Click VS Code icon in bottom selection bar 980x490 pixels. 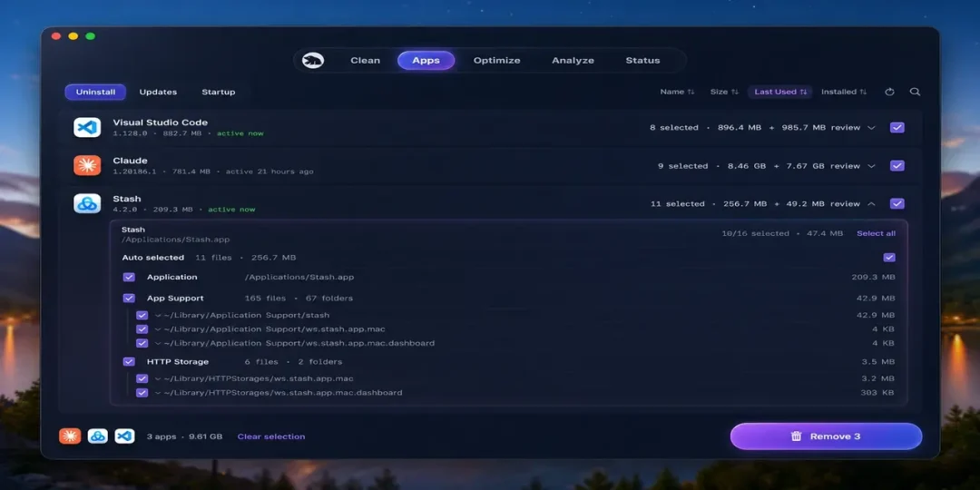(124, 436)
